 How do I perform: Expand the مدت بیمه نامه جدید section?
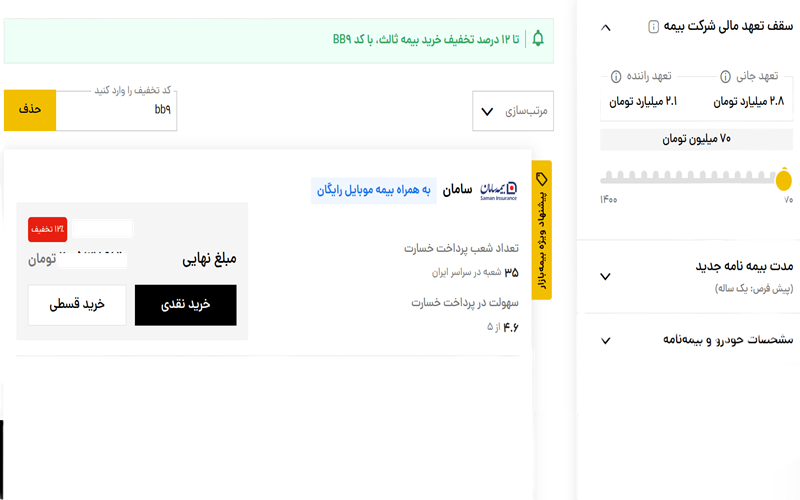606,277
